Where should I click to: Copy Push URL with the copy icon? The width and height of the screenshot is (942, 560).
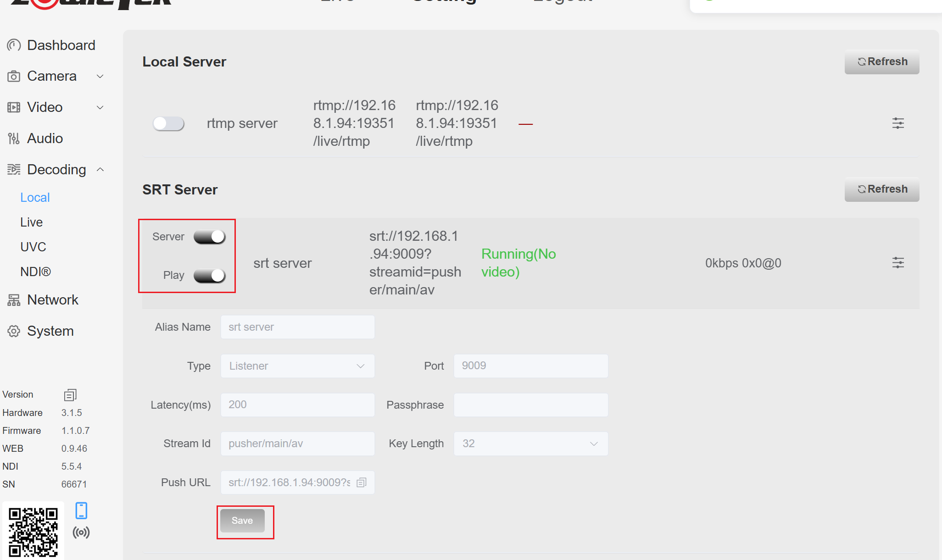click(362, 482)
